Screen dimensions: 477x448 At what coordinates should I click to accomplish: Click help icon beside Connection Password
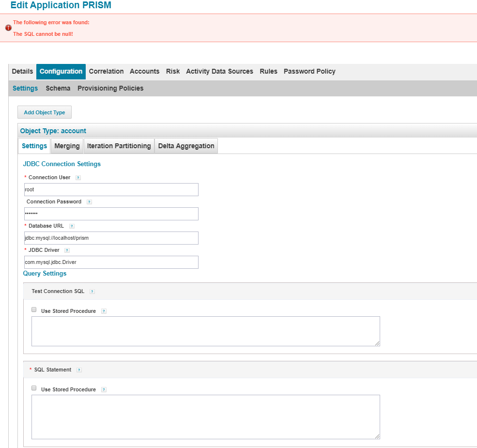[x=89, y=202]
